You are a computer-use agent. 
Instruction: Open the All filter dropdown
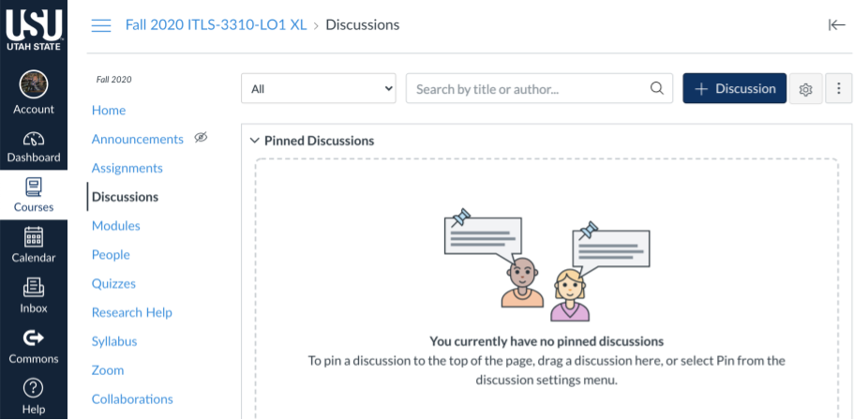pos(319,88)
